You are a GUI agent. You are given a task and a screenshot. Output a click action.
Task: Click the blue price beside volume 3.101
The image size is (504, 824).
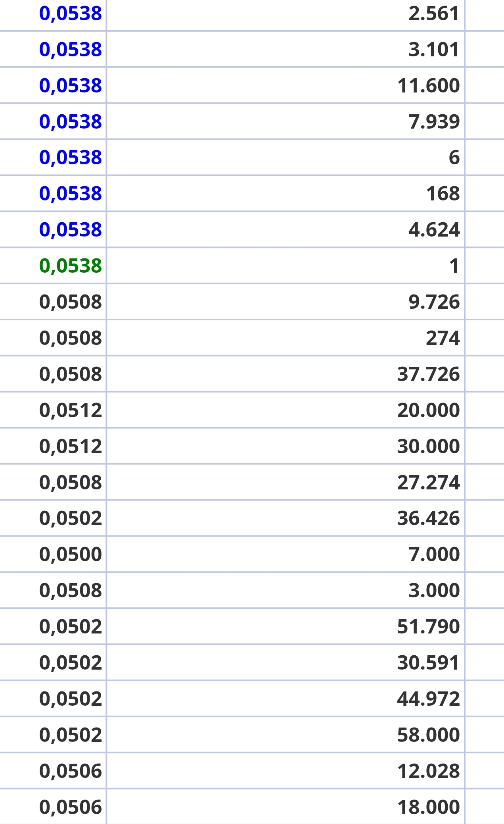point(71,49)
